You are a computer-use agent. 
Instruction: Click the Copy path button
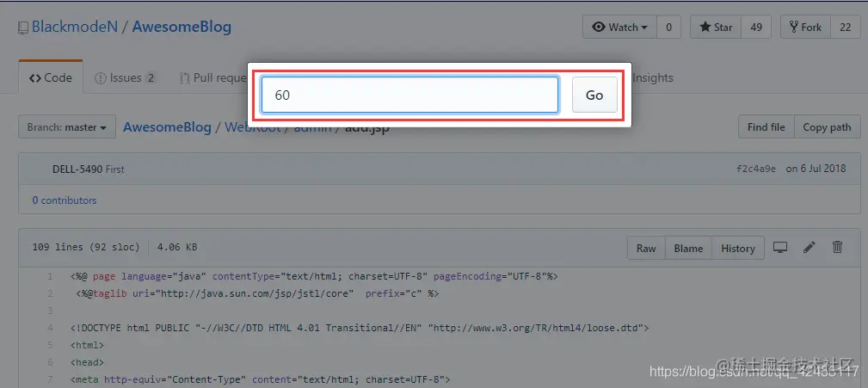point(827,126)
